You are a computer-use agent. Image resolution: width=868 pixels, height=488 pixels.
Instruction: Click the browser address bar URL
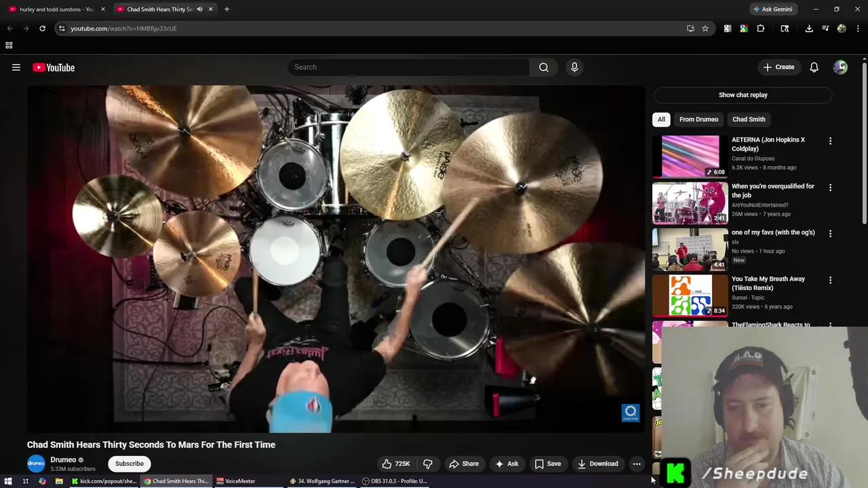tap(123, 28)
